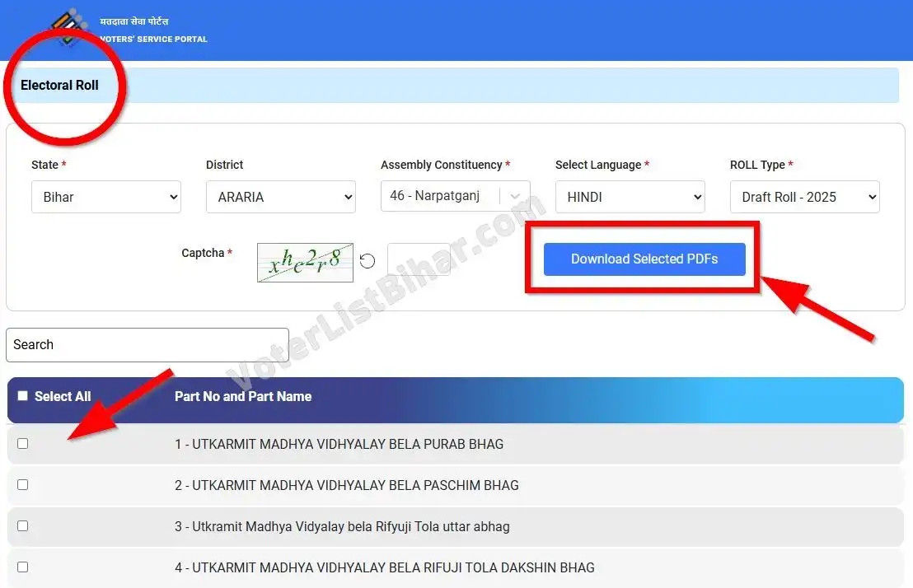This screenshot has width=913, height=588.
Task: Click the captcha image showing xhe2r8
Action: tap(305, 262)
